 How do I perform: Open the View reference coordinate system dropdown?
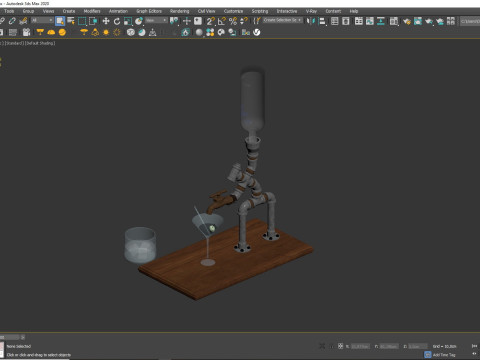click(156, 20)
